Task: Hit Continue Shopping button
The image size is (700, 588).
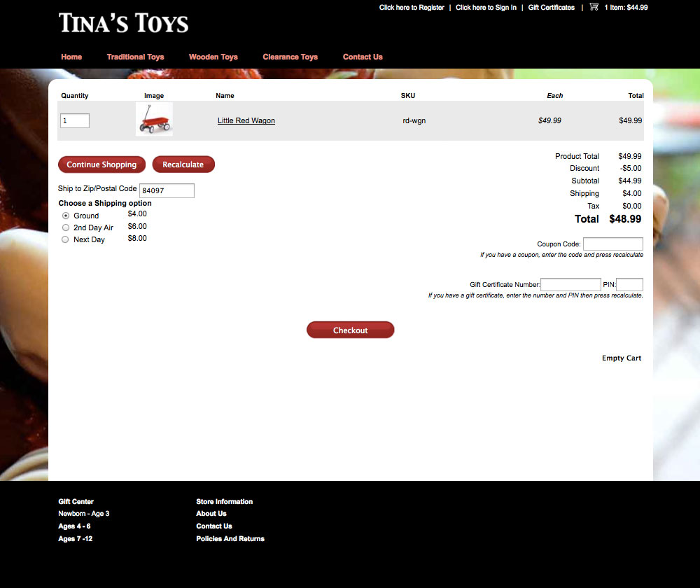Action: point(101,164)
